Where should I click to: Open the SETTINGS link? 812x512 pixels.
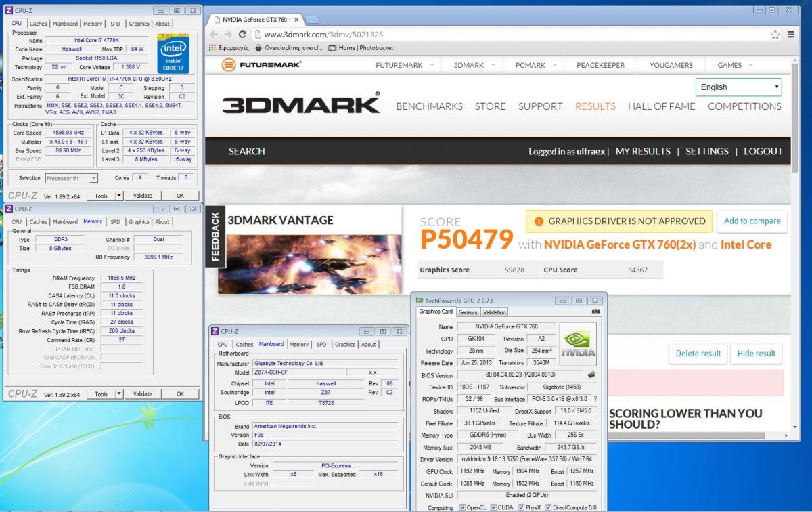pos(707,152)
